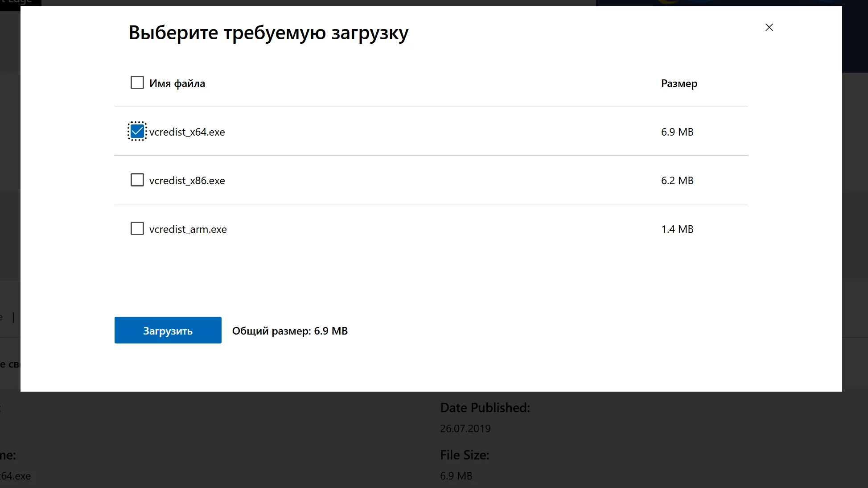
Task: Uncheck the vcredist_x64.exe checkbox
Action: tap(137, 131)
